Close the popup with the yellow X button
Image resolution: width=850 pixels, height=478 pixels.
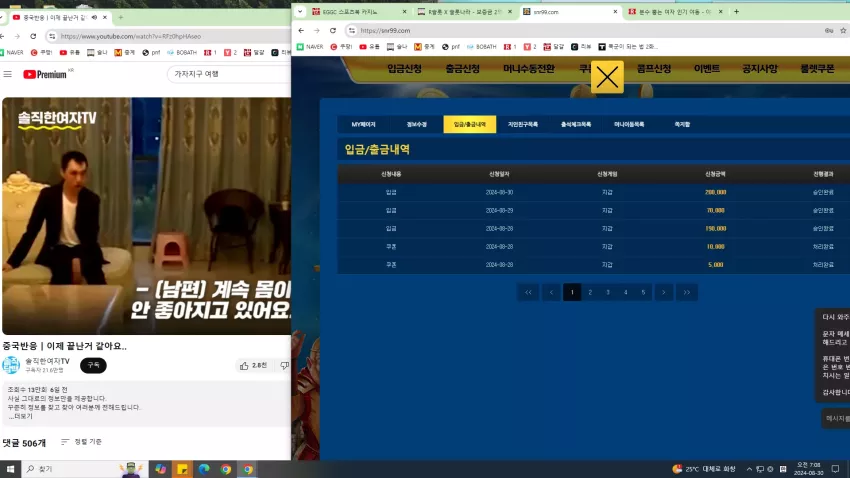(607, 77)
